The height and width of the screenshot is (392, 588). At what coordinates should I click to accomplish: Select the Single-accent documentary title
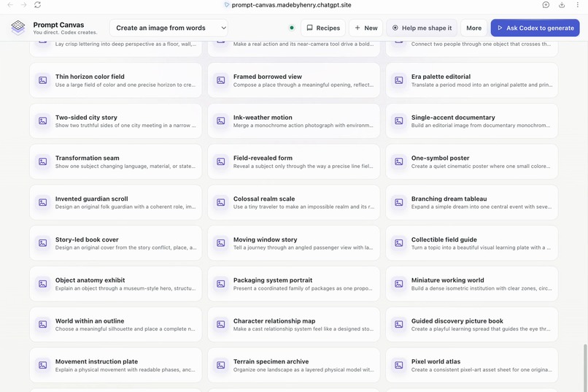pos(453,118)
